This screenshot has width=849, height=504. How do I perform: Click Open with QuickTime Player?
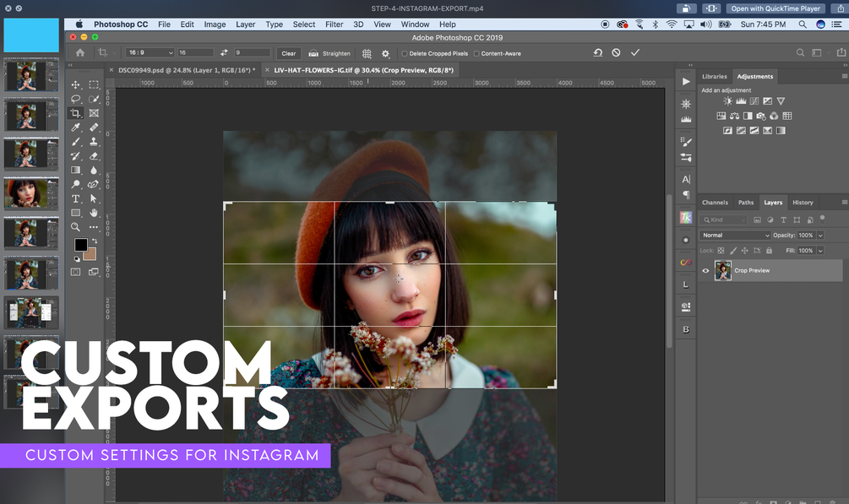(776, 8)
